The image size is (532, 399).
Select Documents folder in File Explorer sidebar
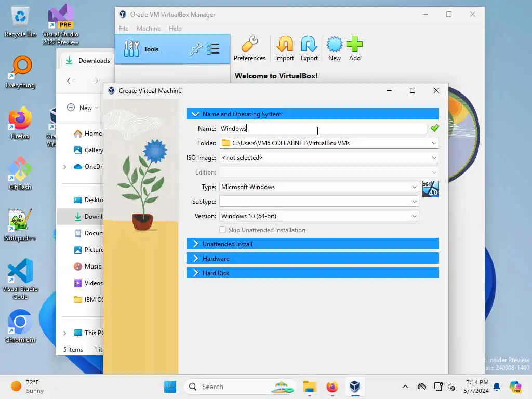[88, 233]
